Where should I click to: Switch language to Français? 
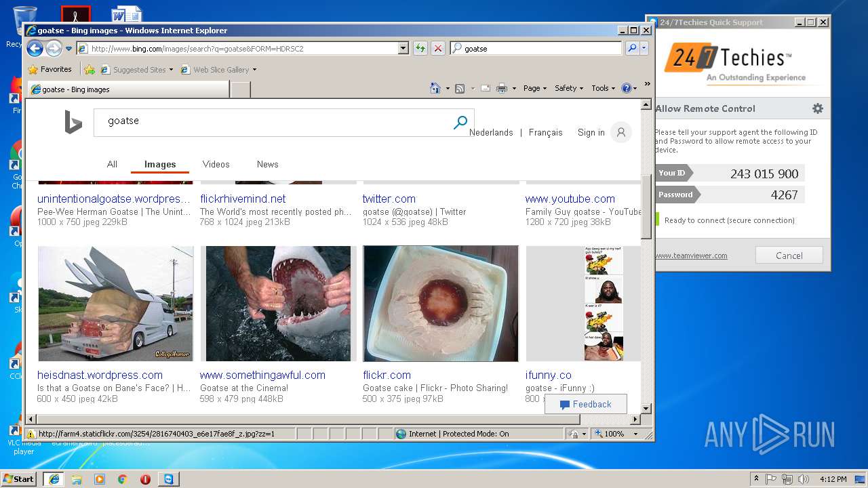545,133
